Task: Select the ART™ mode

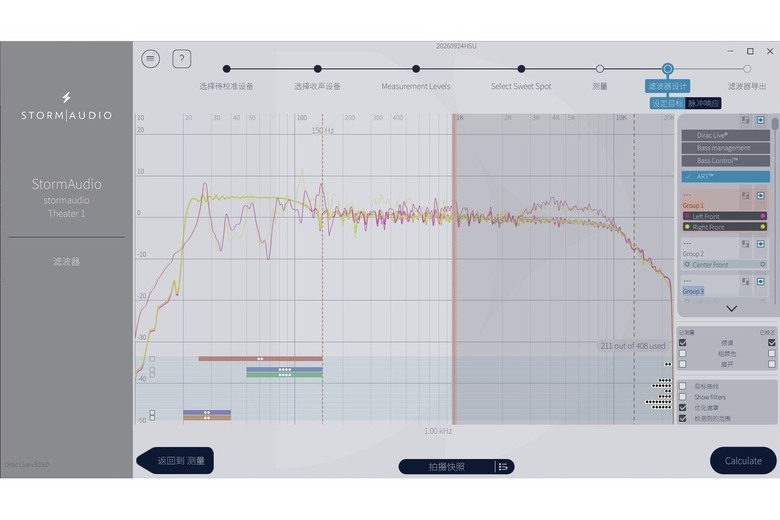Action: click(725, 177)
